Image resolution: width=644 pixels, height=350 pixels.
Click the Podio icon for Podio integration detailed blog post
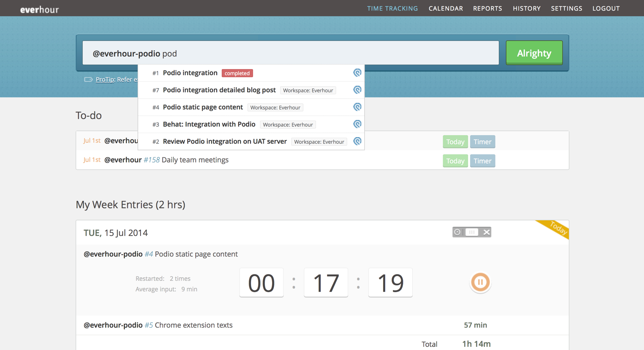[x=357, y=90]
